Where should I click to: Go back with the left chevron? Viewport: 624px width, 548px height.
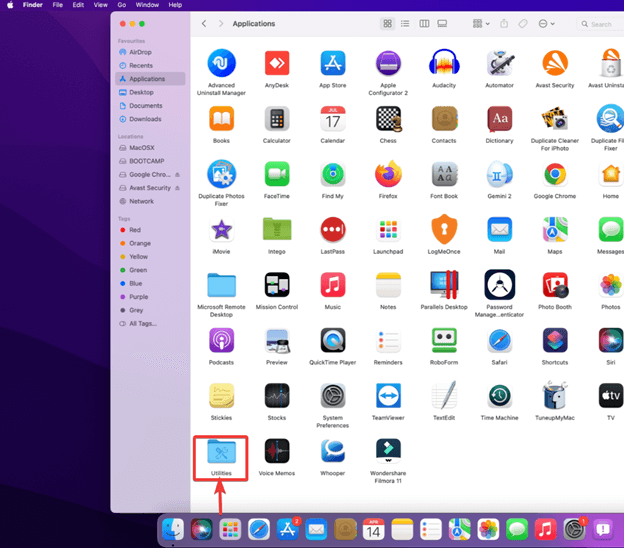(204, 24)
